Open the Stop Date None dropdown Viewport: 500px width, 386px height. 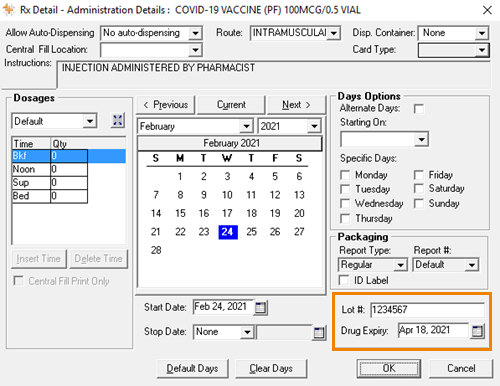pos(247,332)
